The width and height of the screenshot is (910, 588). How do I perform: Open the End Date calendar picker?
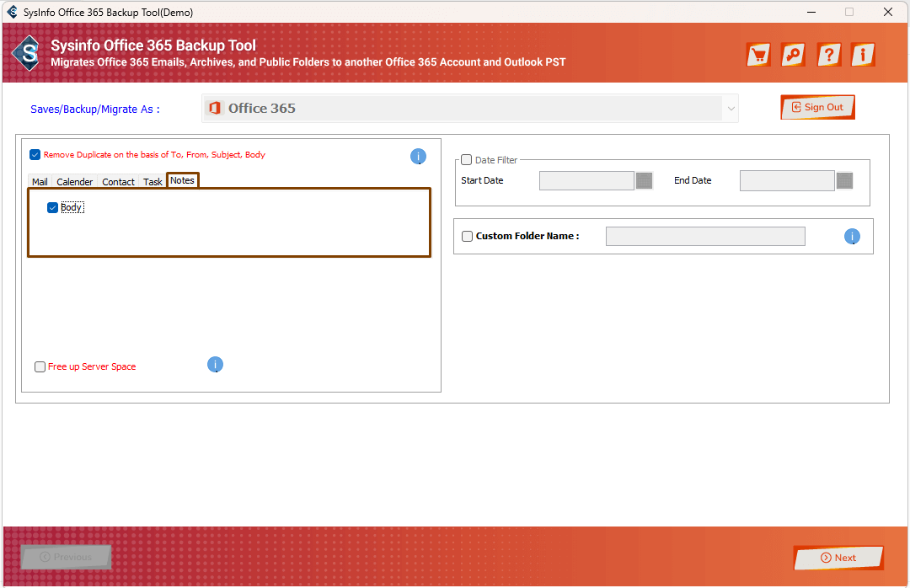844,180
